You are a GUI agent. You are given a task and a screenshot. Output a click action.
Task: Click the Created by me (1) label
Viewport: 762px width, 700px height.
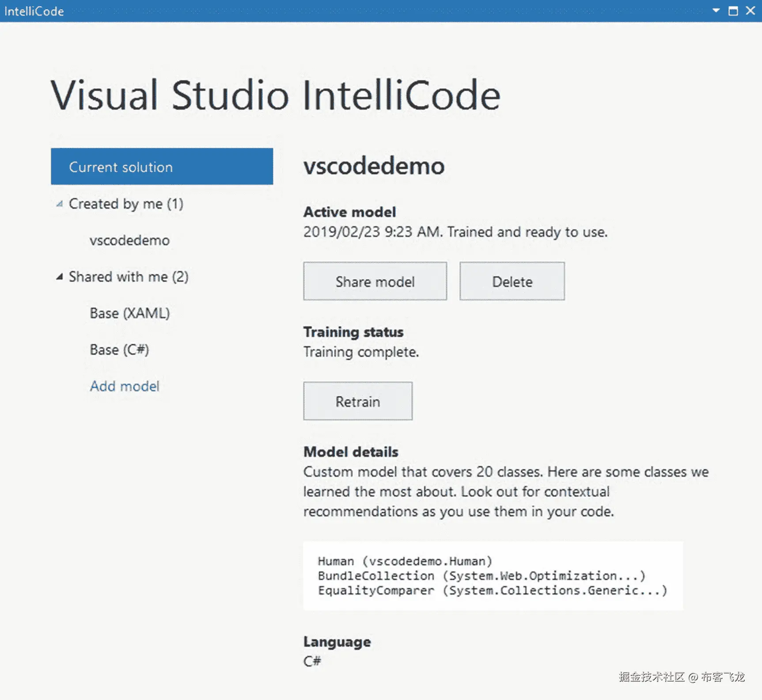[126, 204]
